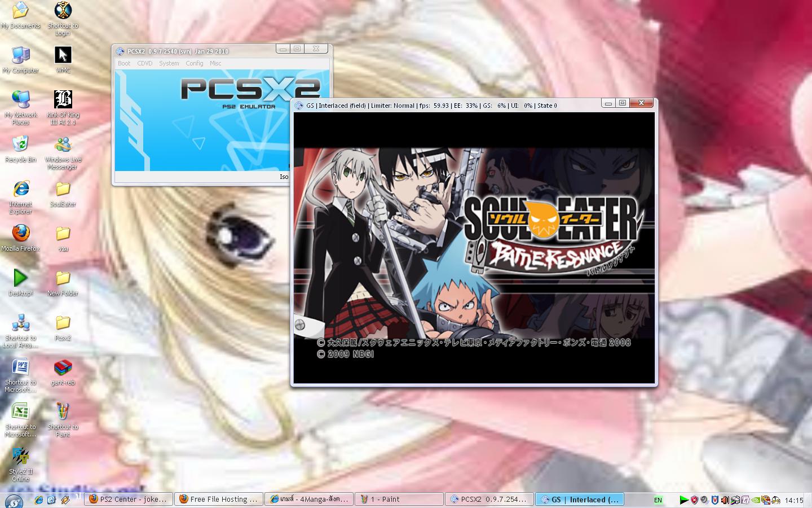Click the red security shield tray icon
Viewport: 812px width, 508px height.
coord(694,500)
